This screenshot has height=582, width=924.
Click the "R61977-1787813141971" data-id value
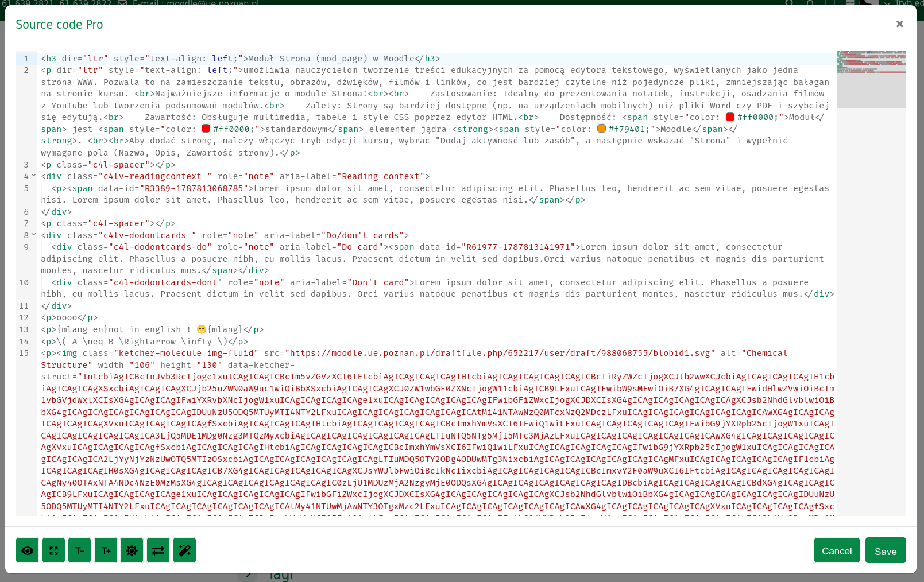519,247
